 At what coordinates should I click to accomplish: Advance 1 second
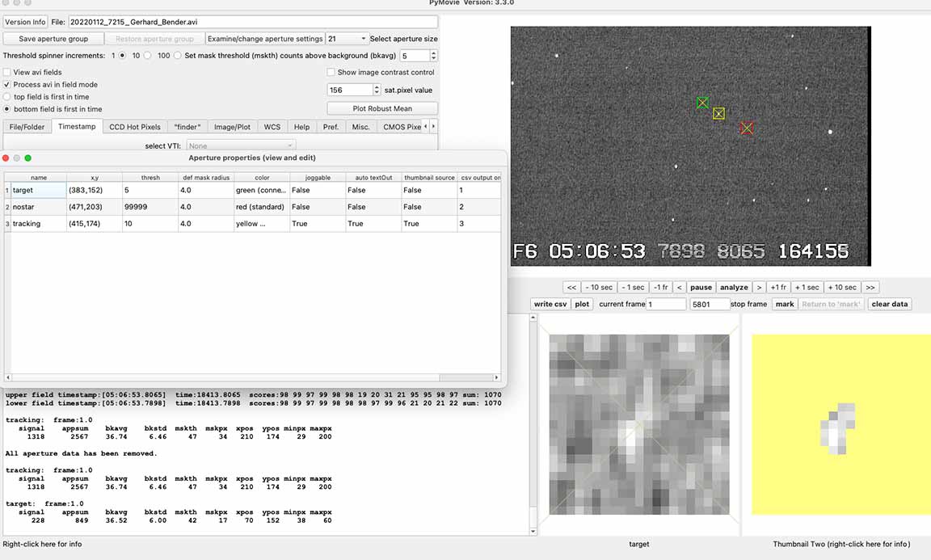pos(807,288)
